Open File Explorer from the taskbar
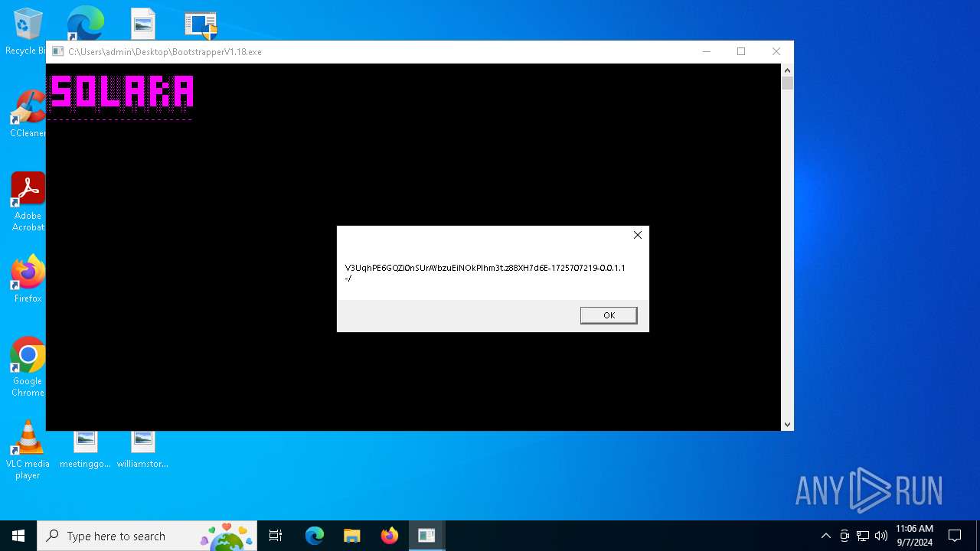The height and width of the screenshot is (551, 980). pos(351,536)
